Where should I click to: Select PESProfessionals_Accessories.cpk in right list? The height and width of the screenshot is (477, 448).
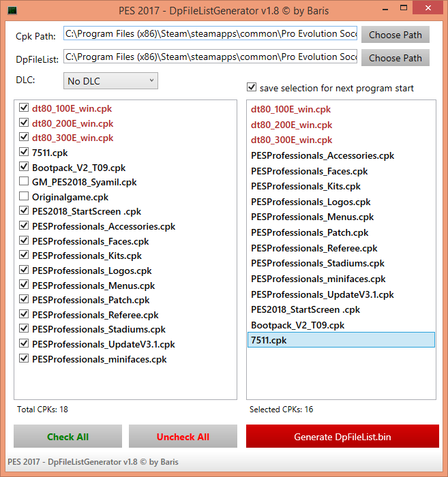point(341,155)
